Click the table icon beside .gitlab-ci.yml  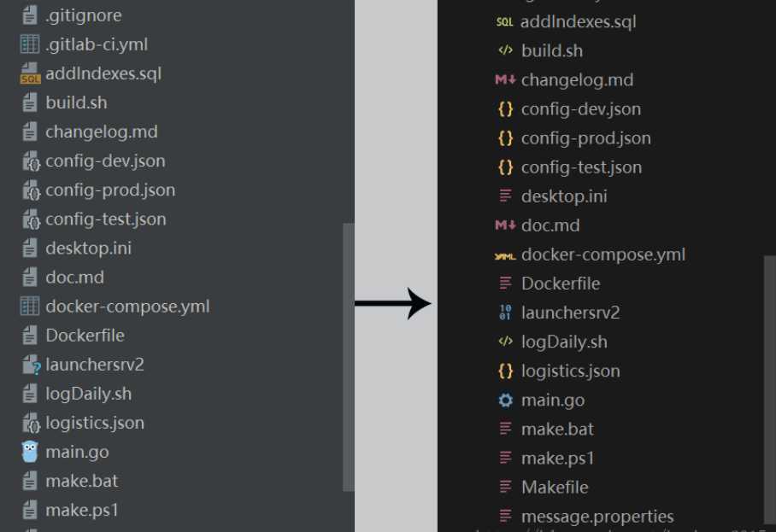(30, 44)
